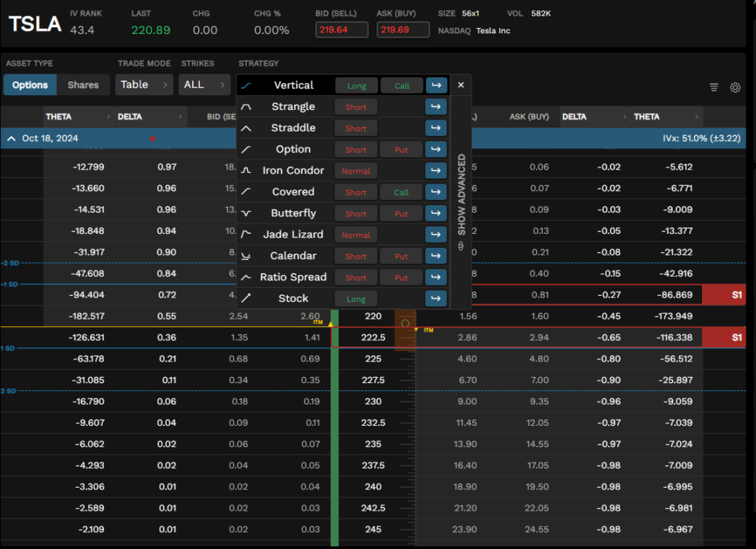Select the Butterfly strategy icon
This screenshot has height=549, width=756.
tap(247, 213)
